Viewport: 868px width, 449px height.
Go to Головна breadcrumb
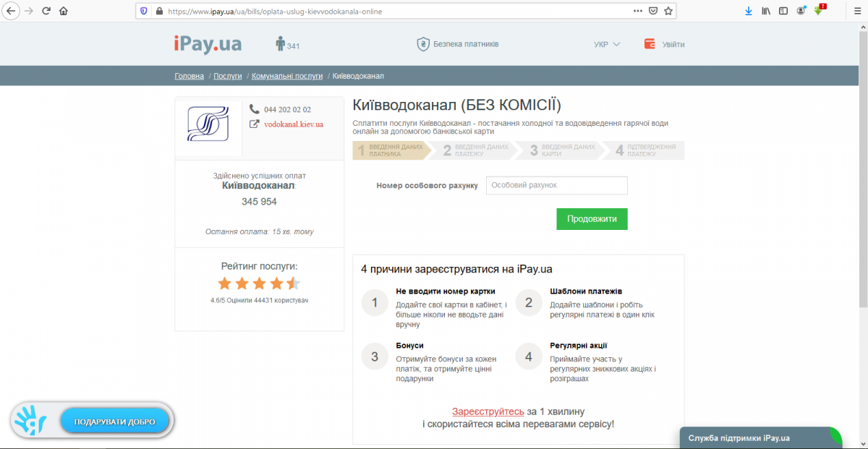click(190, 76)
